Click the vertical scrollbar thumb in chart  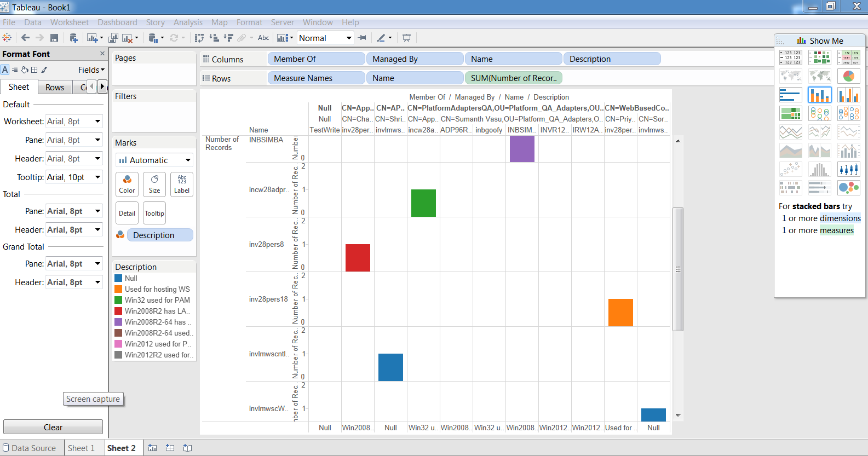pos(678,269)
